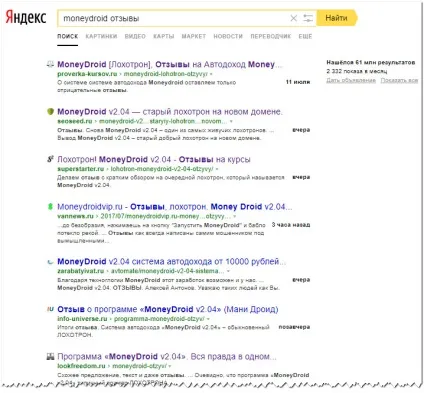The image size is (424, 393).
Task: Click the info-universe.ru domain link
Action: point(82,318)
